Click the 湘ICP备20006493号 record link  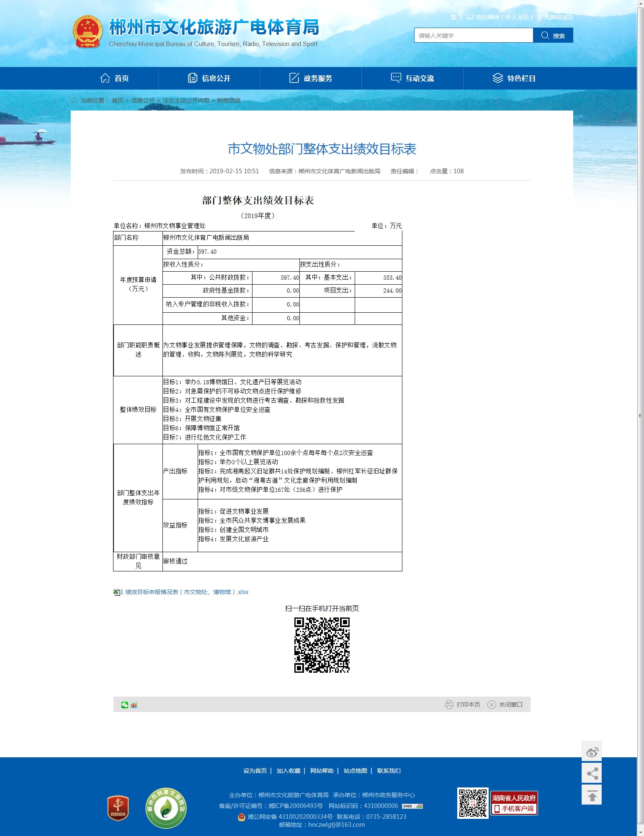(x=295, y=806)
